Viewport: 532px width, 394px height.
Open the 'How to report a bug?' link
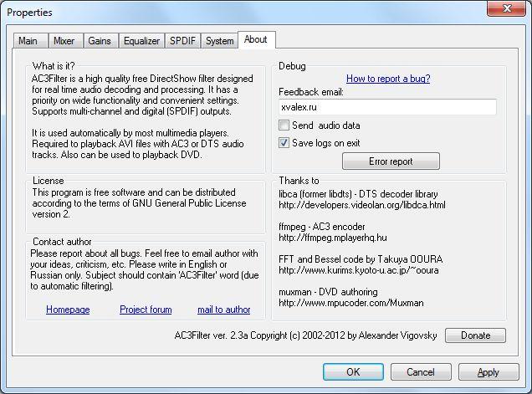point(388,79)
